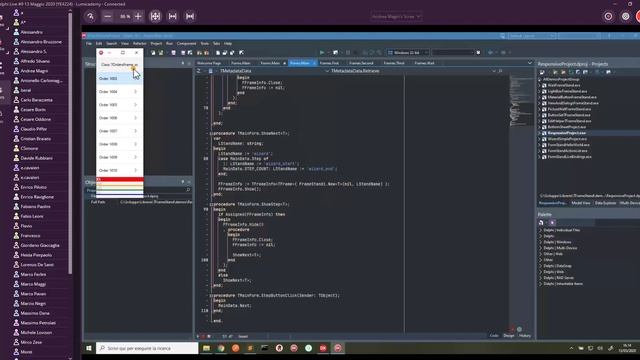The height and width of the screenshot is (360, 640).
Task: Select FormStandHelloWorld.exe in Projects tree
Action: (568, 145)
